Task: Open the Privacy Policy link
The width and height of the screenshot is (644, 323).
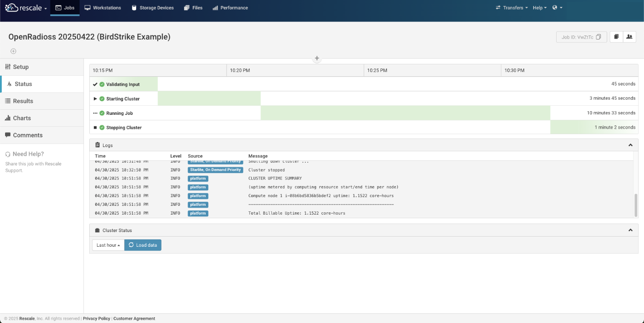Action: 97,318
